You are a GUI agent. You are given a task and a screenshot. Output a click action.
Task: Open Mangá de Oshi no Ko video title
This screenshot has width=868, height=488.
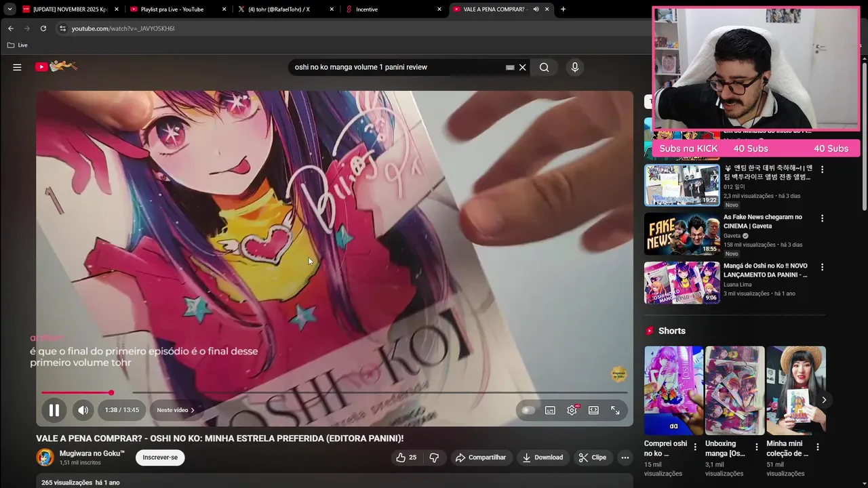(766, 270)
